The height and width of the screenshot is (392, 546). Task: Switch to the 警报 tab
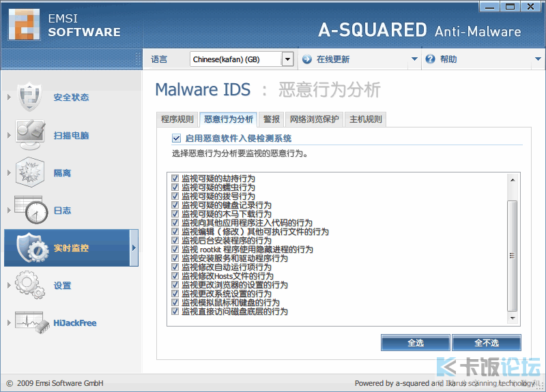pos(272,119)
